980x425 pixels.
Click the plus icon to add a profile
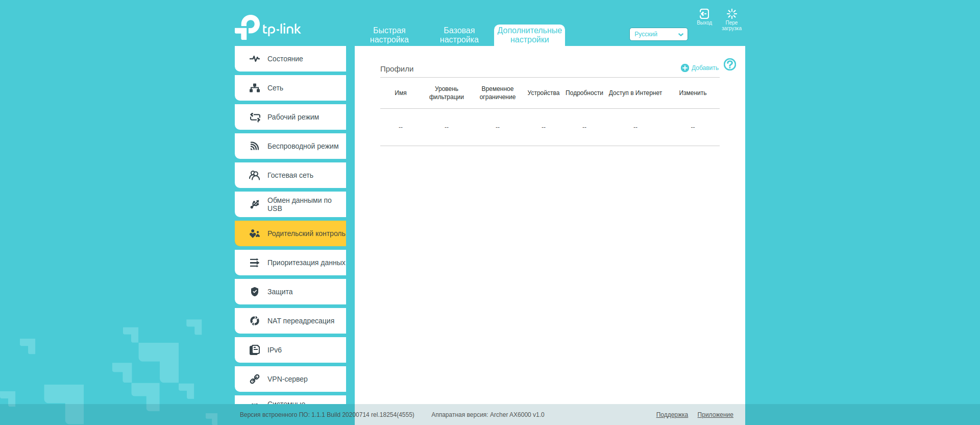[x=685, y=68]
